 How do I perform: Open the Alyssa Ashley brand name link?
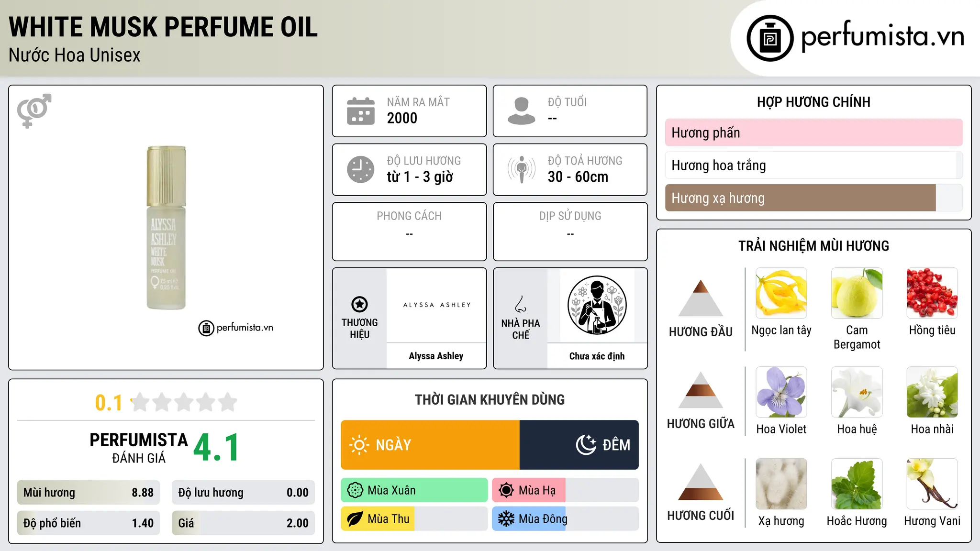(436, 356)
